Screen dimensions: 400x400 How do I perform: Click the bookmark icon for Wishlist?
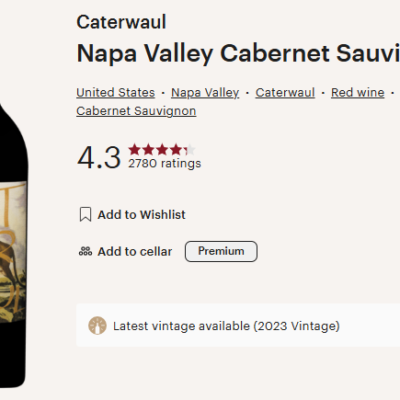(85, 214)
